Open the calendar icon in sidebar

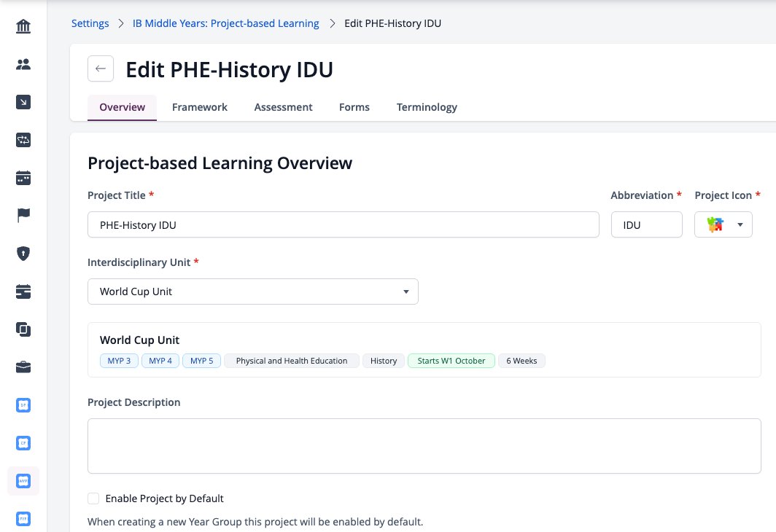23,178
